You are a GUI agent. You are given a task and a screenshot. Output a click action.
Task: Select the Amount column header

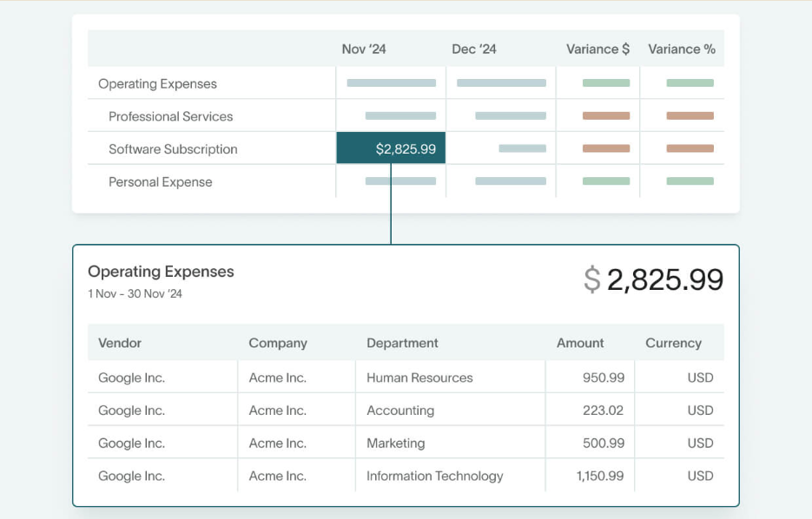click(579, 343)
